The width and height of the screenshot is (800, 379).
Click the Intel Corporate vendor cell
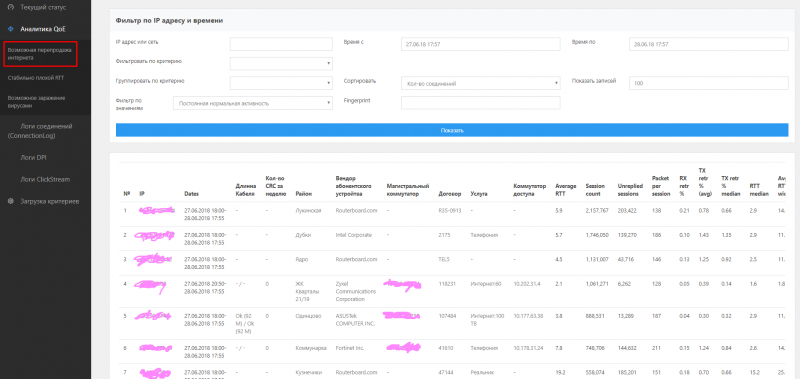point(354,235)
